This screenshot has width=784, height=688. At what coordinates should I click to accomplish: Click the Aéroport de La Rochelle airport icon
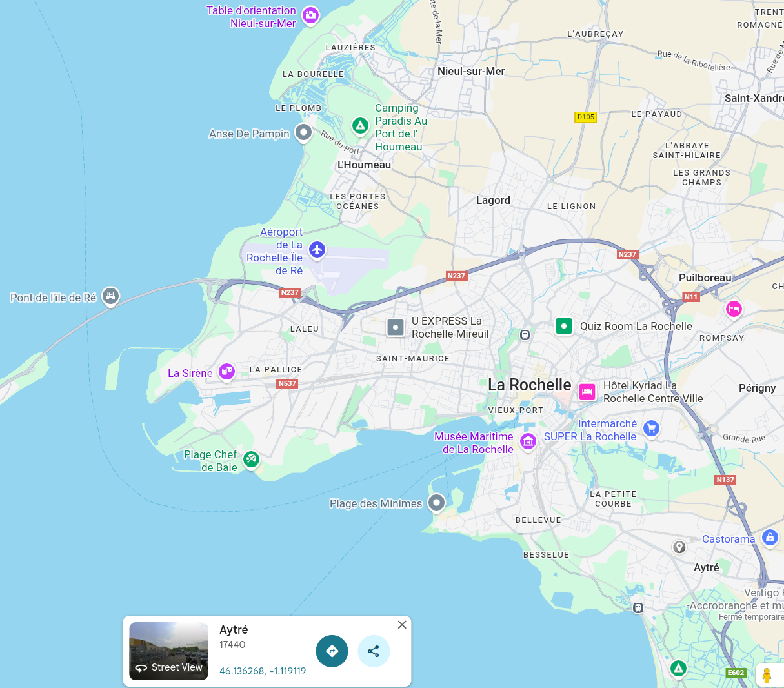coord(317,250)
